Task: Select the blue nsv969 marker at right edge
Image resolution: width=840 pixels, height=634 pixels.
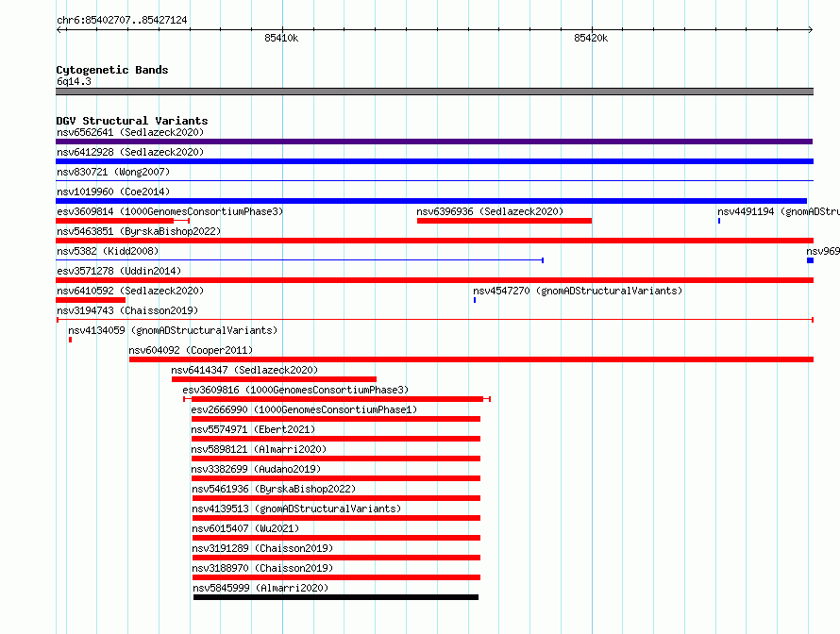Action: [811, 260]
